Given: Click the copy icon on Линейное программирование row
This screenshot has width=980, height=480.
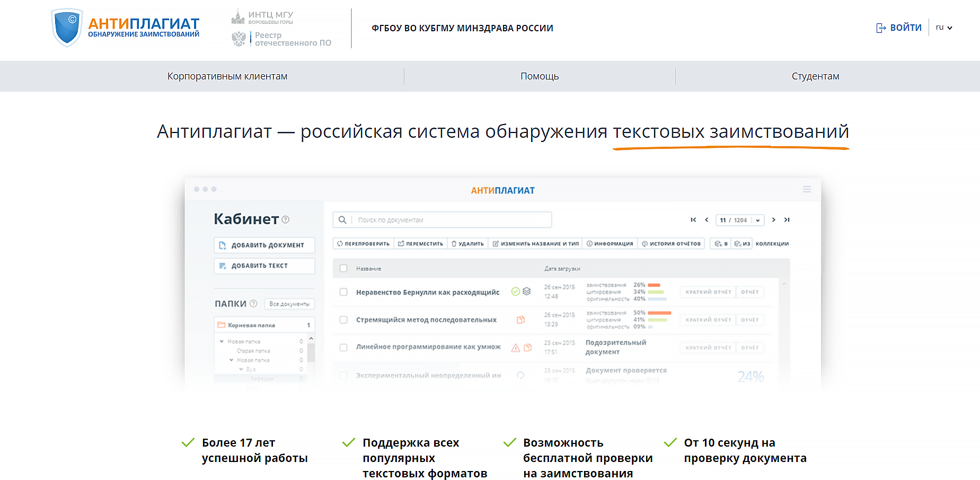Looking at the screenshot, I should pyautogui.click(x=528, y=348).
